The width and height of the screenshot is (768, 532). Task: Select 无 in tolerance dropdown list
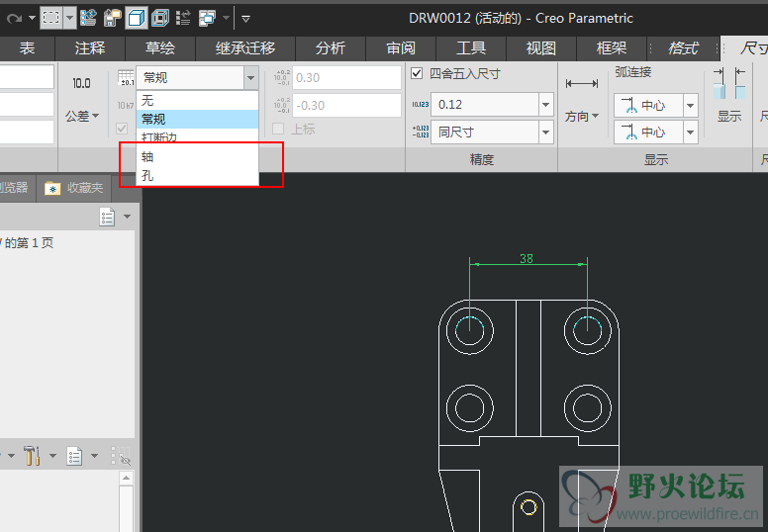pos(197,100)
